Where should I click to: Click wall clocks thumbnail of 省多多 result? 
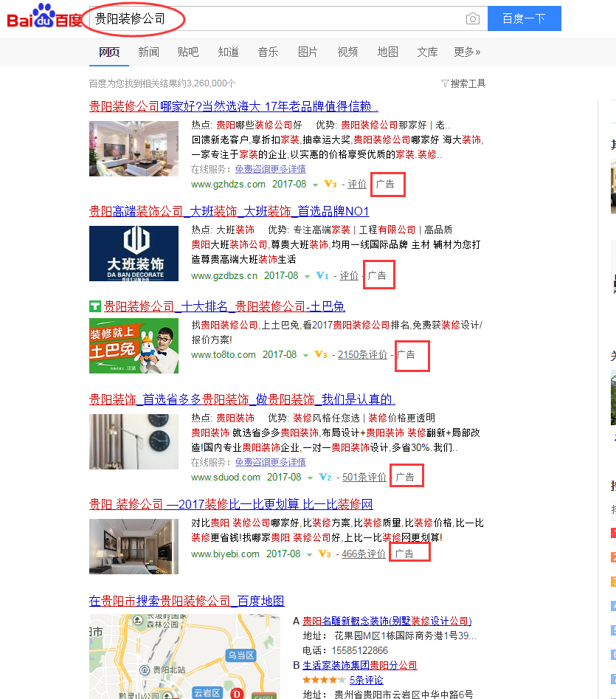(x=134, y=442)
